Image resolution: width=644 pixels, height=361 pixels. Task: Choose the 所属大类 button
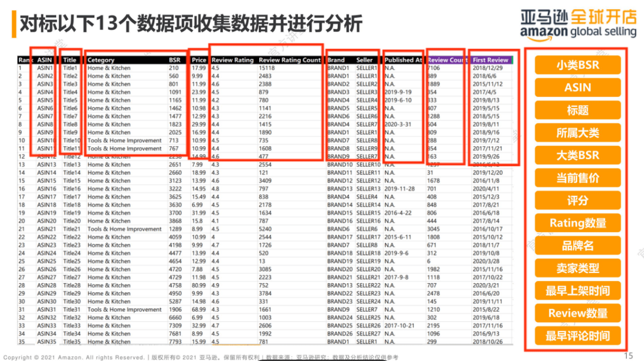578,133
